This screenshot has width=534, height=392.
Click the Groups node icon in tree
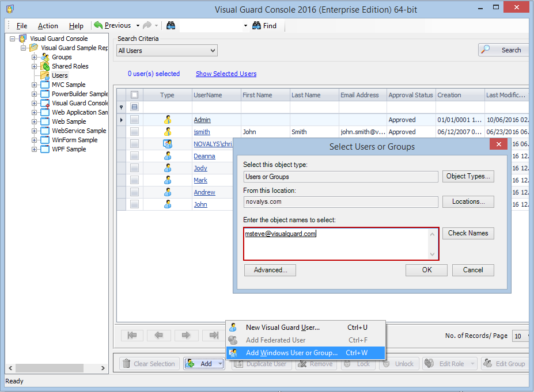(45, 57)
